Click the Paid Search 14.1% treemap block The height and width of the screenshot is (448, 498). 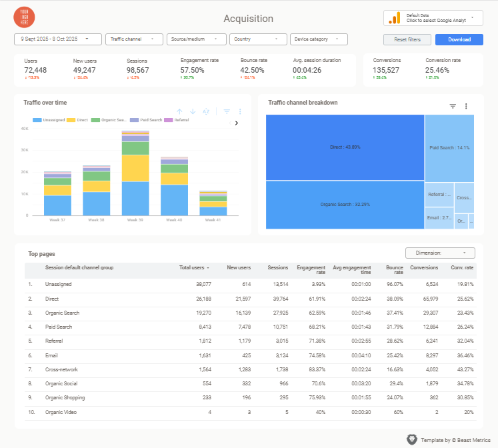point(449,148)
